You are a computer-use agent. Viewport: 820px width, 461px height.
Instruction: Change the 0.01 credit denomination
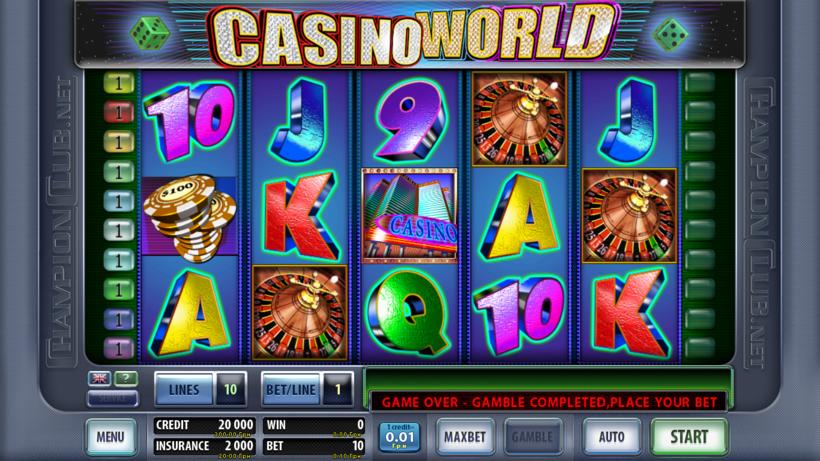pos(399,437)
